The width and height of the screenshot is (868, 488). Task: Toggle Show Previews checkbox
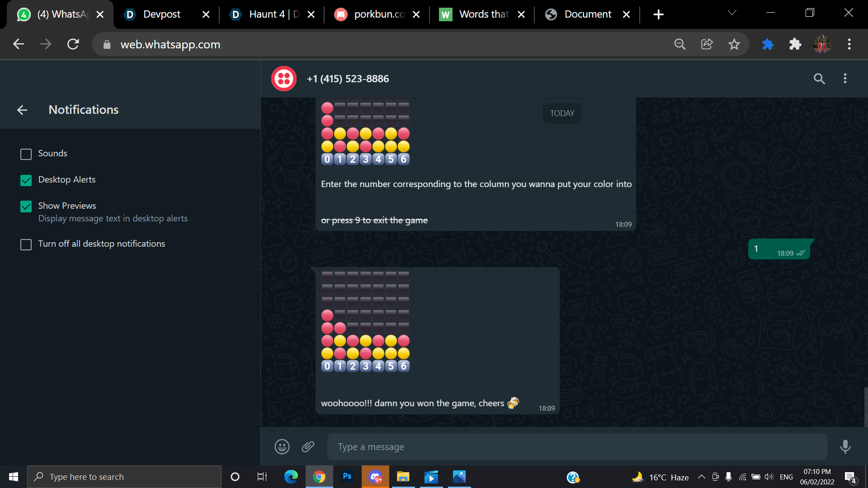pos(26,206)
